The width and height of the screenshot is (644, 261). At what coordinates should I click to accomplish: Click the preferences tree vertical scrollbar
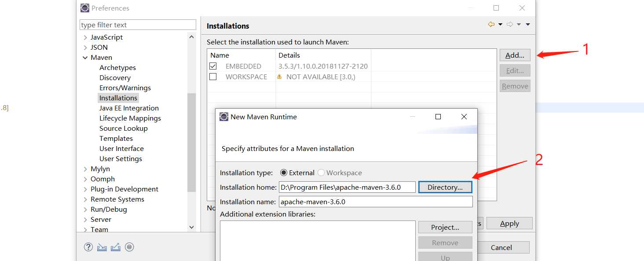tap(191, 141)
